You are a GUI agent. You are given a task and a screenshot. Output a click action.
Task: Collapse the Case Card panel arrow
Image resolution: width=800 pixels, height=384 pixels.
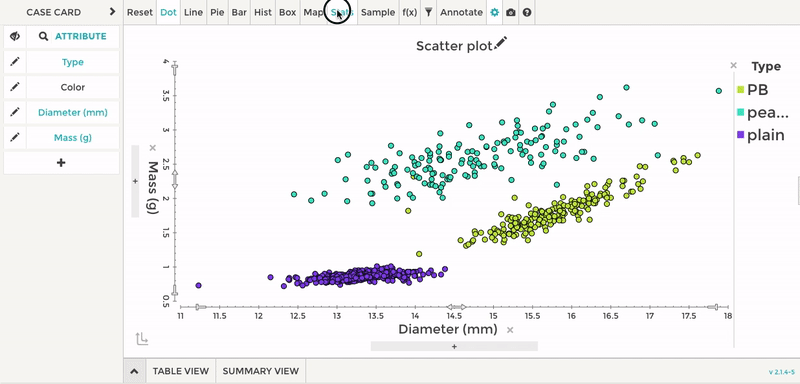pos(113,12)
